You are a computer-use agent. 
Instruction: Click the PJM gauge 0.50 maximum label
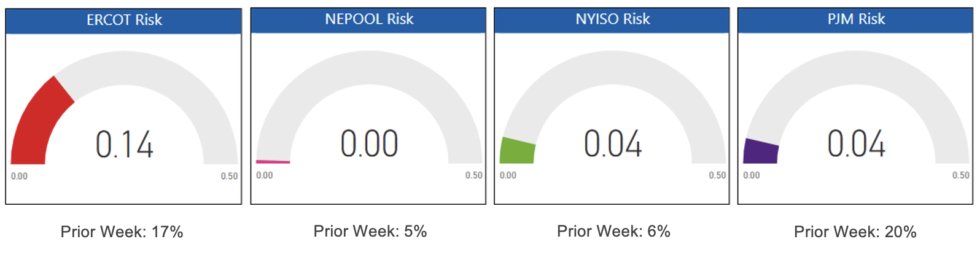pos(961,175)
